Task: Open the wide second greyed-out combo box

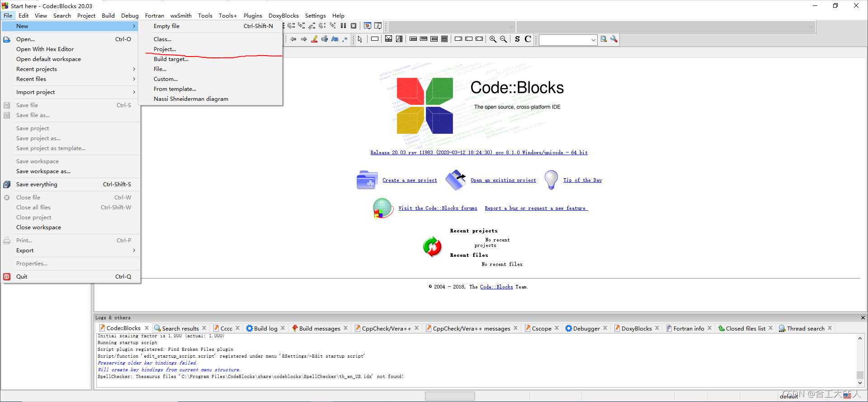Action: 666,27
